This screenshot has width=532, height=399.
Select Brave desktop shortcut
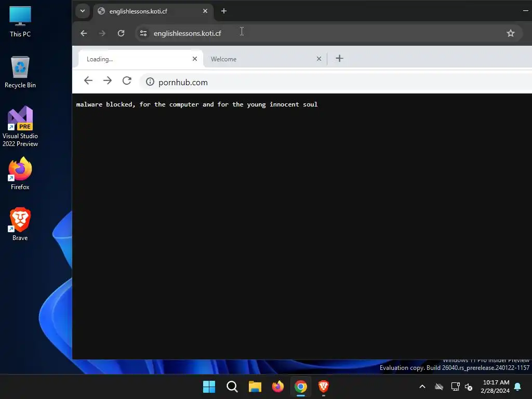point(20,224)
